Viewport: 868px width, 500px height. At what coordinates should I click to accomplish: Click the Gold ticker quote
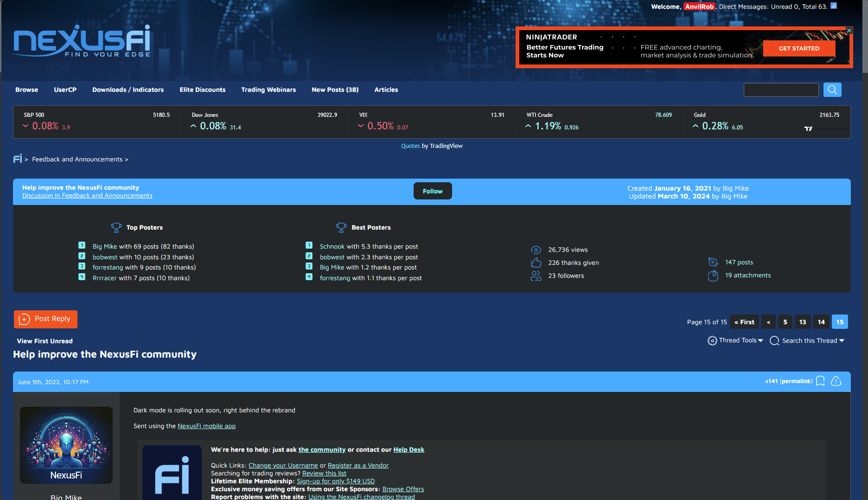click(x=766, y=122)
